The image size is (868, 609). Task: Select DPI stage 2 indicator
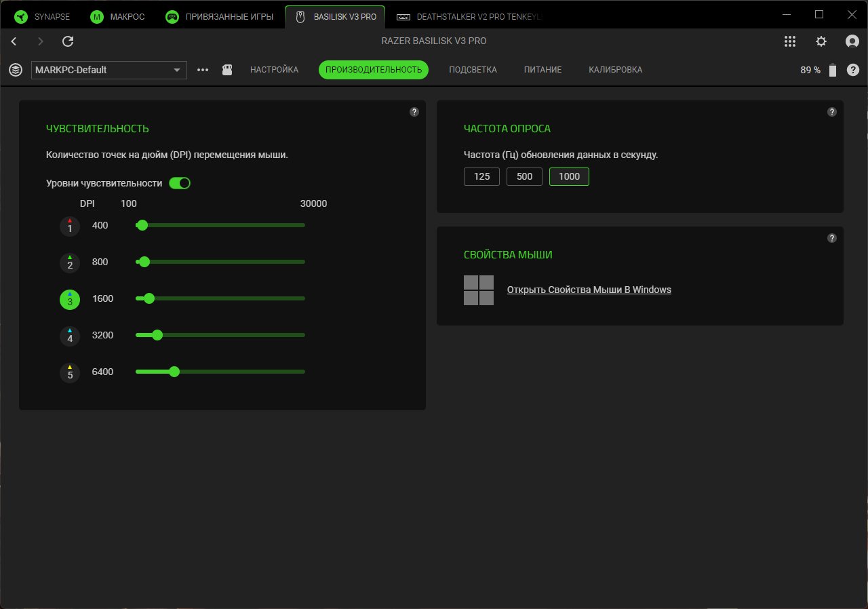(x=70, y=262)
